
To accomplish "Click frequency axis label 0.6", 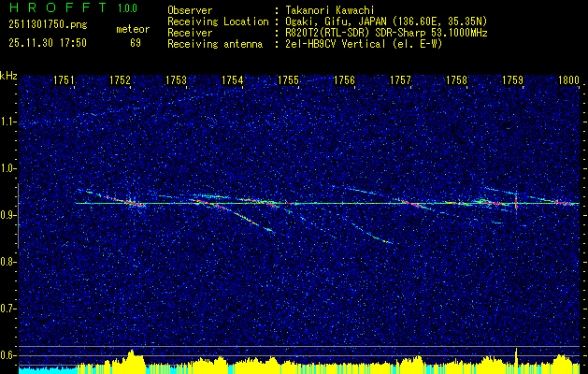I will (7, 355).
